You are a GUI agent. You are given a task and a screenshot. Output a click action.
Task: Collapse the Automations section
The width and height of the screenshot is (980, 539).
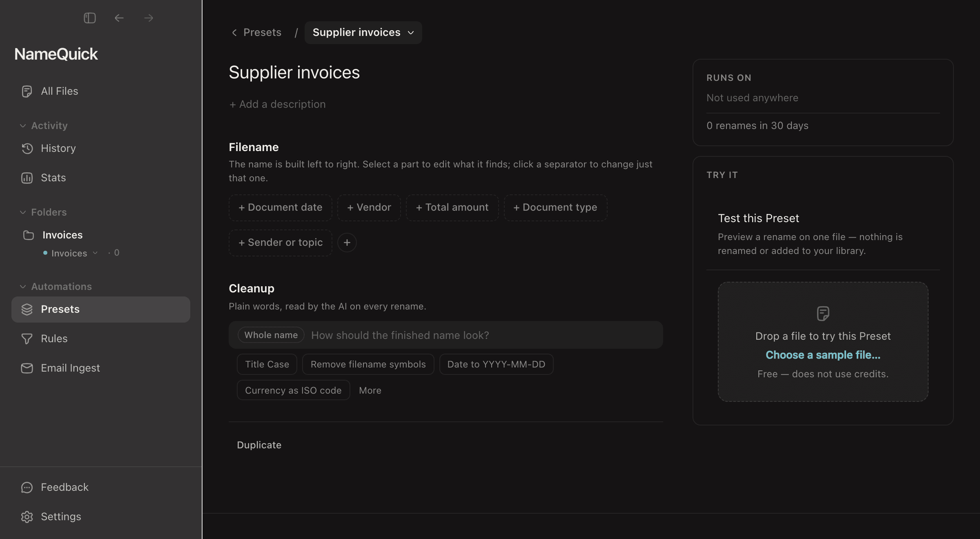click(56, 286)
